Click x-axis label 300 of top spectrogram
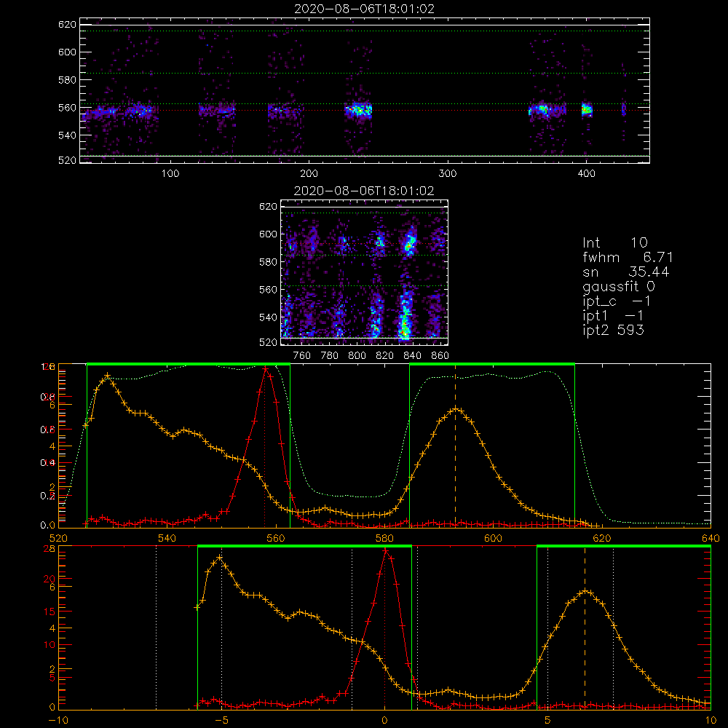 [x=448, y=174]
